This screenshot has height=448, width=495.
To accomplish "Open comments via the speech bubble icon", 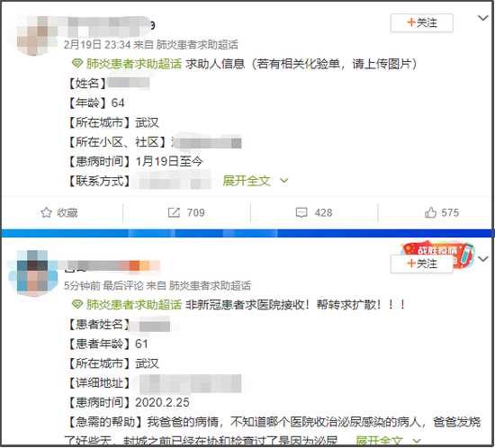I will [301, 212].
